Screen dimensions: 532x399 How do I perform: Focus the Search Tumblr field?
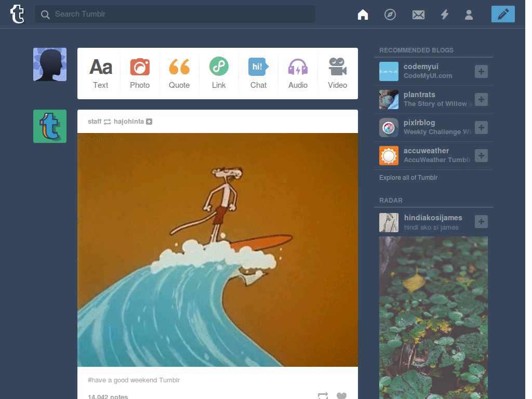pos(175,14)
